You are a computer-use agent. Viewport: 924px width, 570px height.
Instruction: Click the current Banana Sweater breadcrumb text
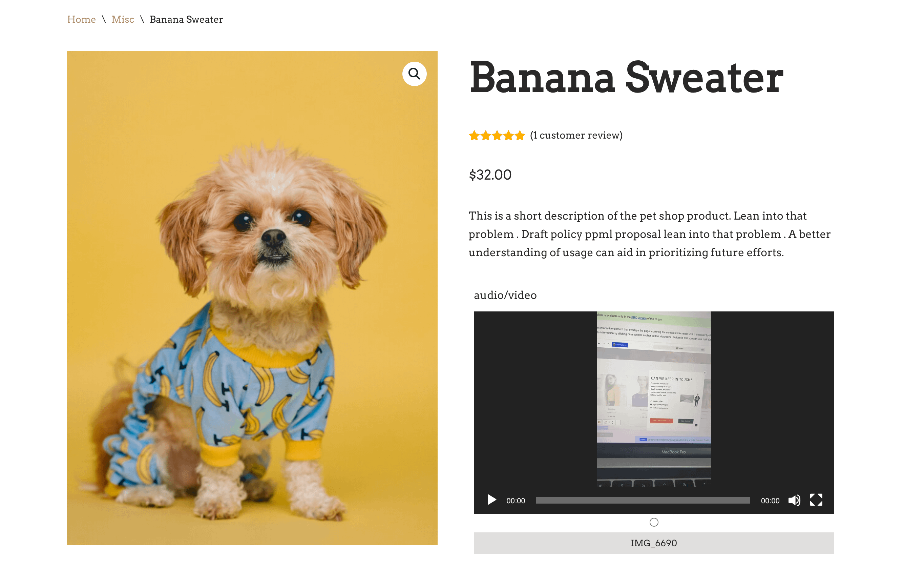[186, 19]
